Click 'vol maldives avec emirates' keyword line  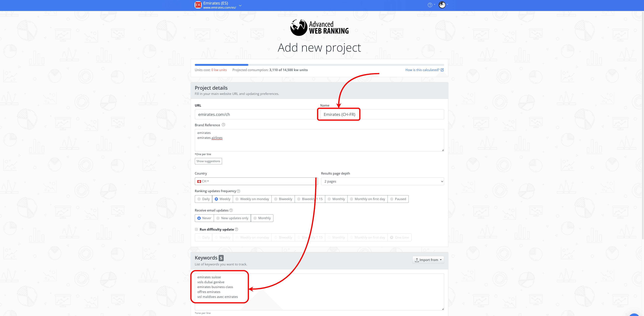coord(217,297)
